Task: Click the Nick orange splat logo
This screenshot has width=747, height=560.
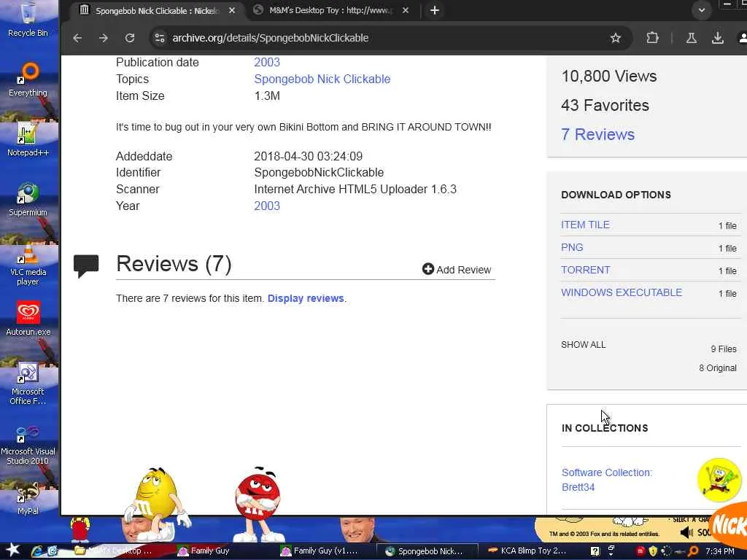Action: (x=729, y=524)
